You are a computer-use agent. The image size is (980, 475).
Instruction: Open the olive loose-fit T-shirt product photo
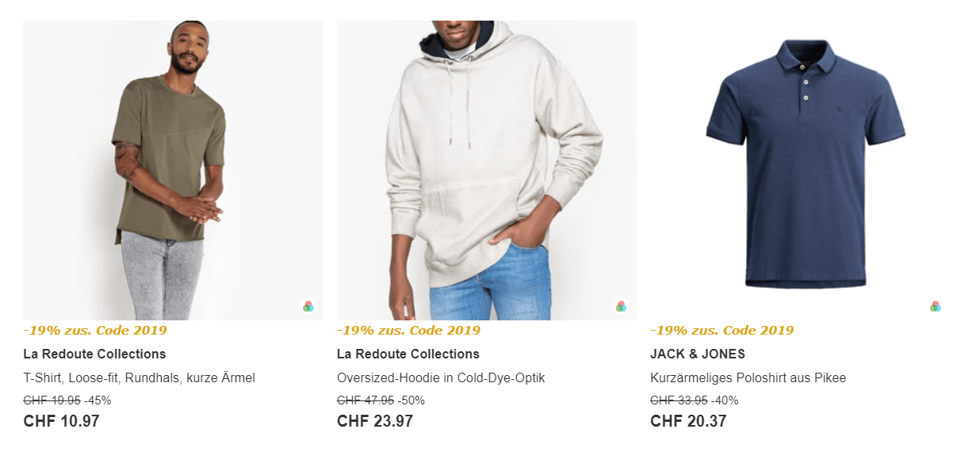pos(173,170)
